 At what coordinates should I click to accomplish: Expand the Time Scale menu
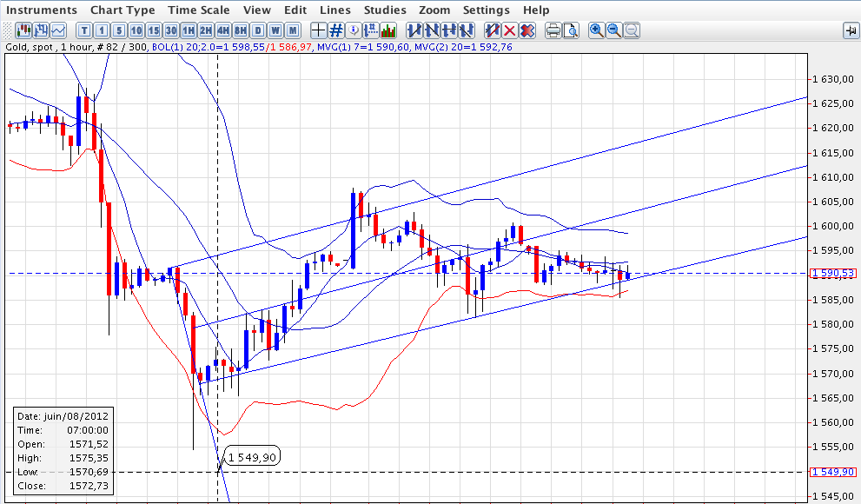(199, 10)
